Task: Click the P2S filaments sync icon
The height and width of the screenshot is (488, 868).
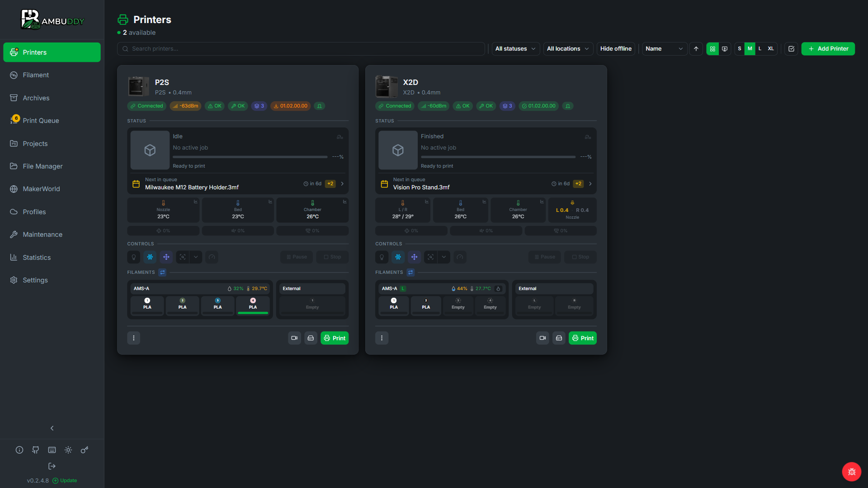Action: click(162, 272)
